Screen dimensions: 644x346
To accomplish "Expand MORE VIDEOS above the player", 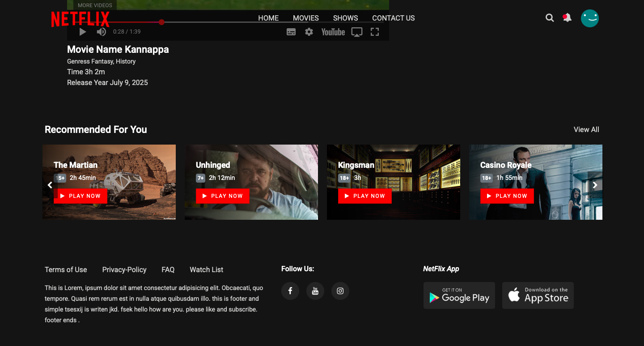I will [94, 5].
